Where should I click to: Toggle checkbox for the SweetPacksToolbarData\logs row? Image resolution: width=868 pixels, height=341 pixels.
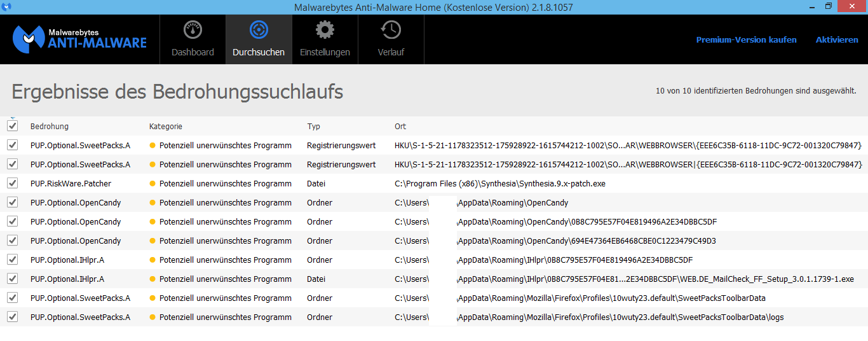(12, 317)
